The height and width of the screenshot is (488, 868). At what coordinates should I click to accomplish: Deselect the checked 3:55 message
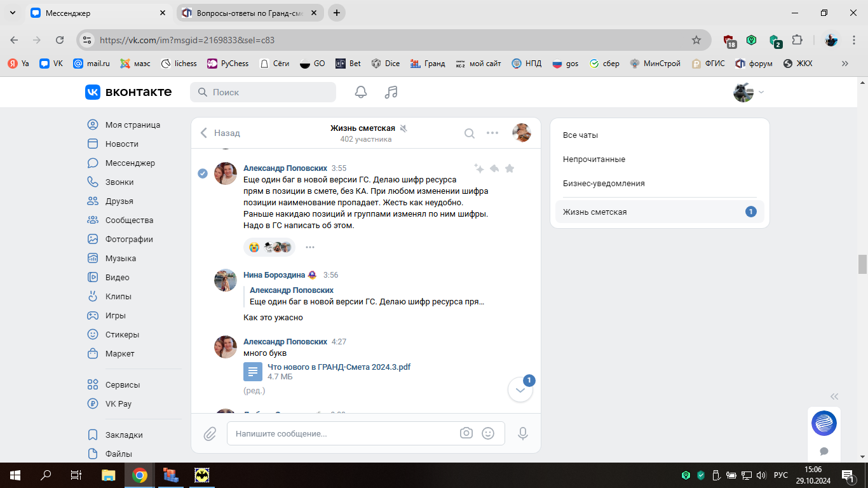coord(203,173)
